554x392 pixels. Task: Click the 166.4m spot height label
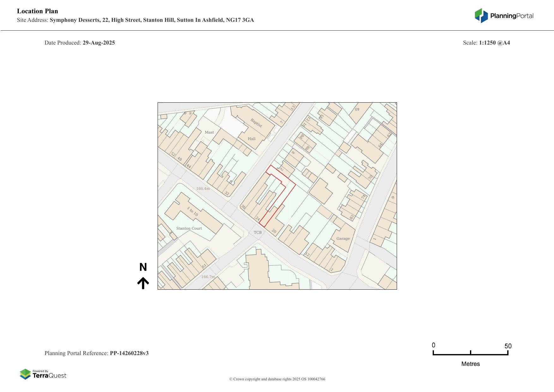point(203,189)
